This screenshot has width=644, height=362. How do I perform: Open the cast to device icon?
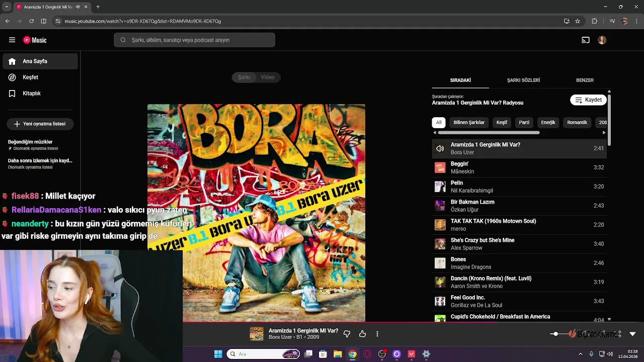coord(586,40)
